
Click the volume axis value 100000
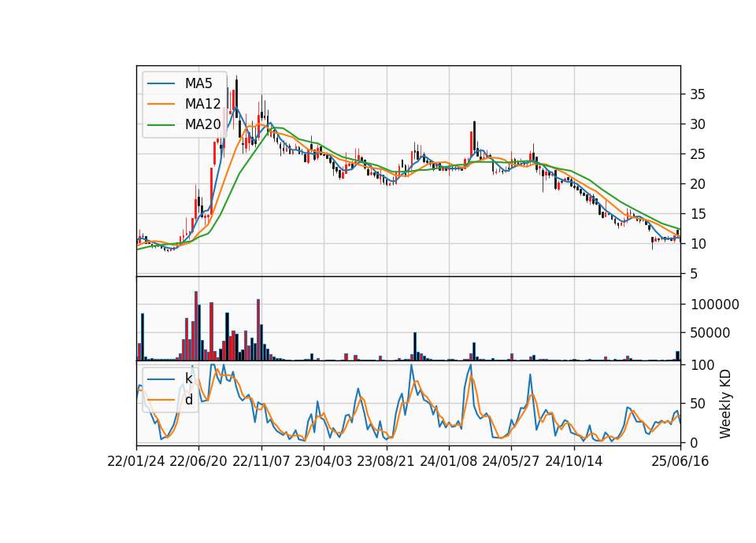point(715,305)
